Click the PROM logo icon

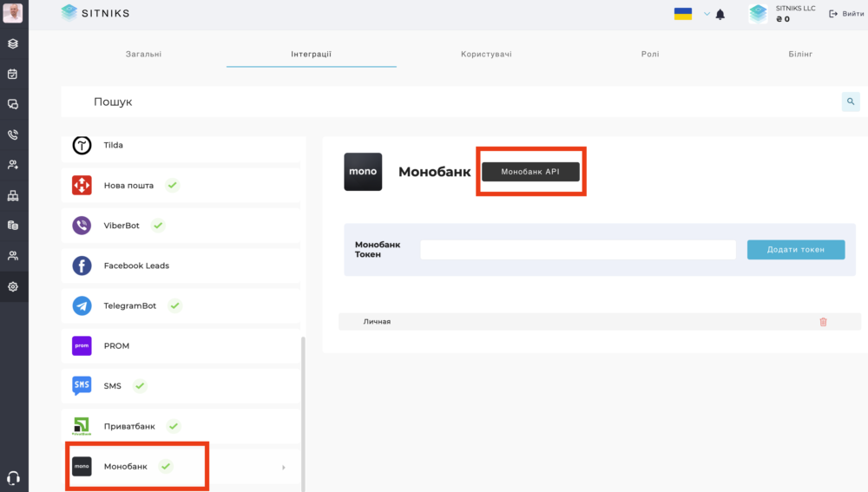(x=82, y=346)
